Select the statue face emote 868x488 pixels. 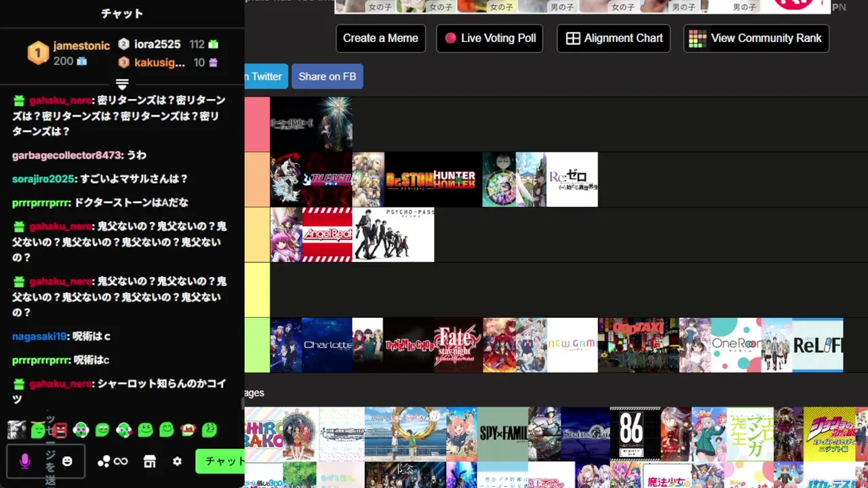[x=17, y=430]
